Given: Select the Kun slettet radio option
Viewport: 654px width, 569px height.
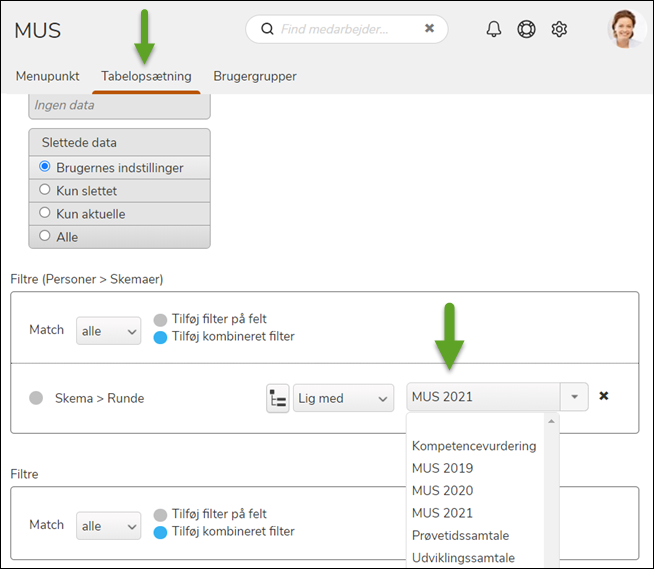Looking at the screenshot, I should coord(45,190).
